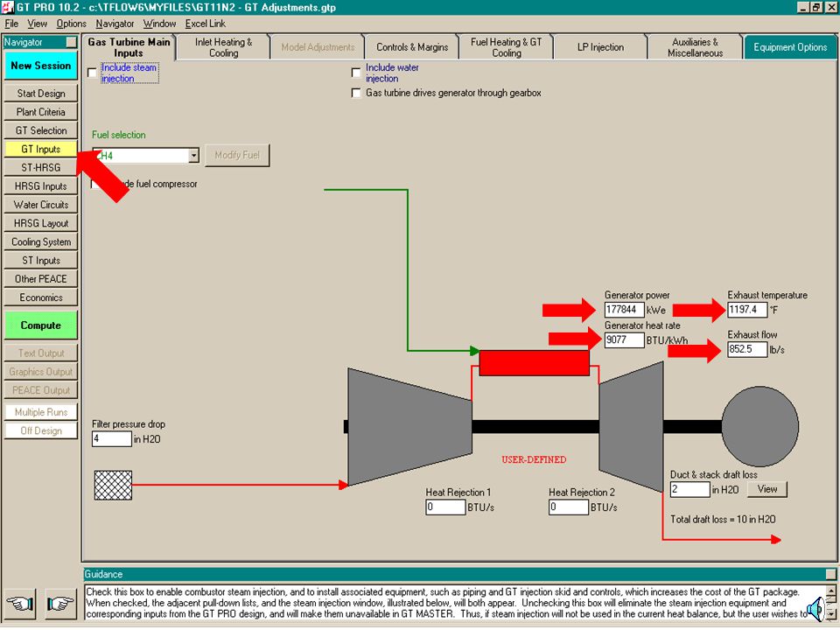Go to ST Inputs section
The image size is (840, 630).
click(41, 261)
